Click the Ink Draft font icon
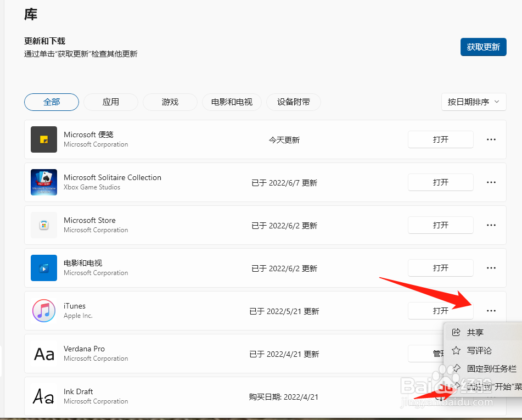The height and width of the screenshot is (420, 522). click(43, 396)
